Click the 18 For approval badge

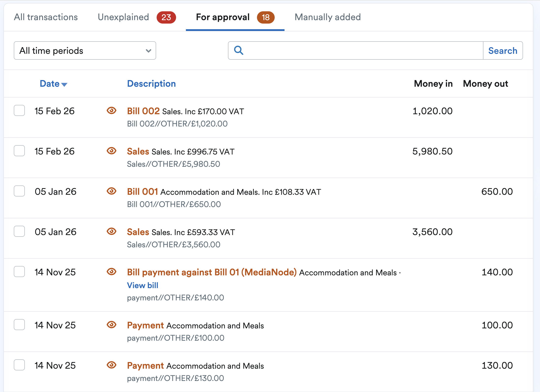click(266, 17)
